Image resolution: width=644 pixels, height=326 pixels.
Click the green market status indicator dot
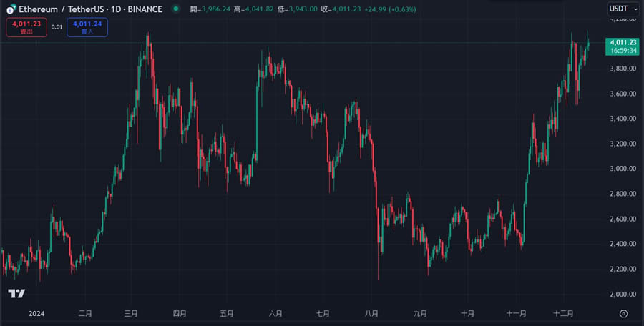tap(175, 9)
